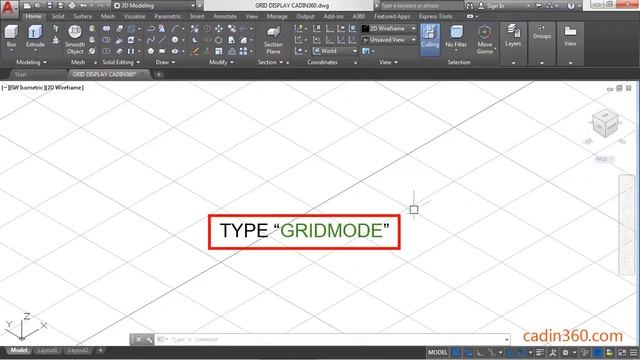Expand the Section panel title

(270, 62)
